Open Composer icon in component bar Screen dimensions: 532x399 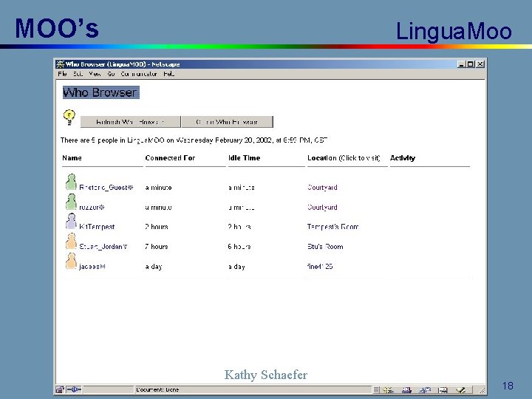[461, 390]
